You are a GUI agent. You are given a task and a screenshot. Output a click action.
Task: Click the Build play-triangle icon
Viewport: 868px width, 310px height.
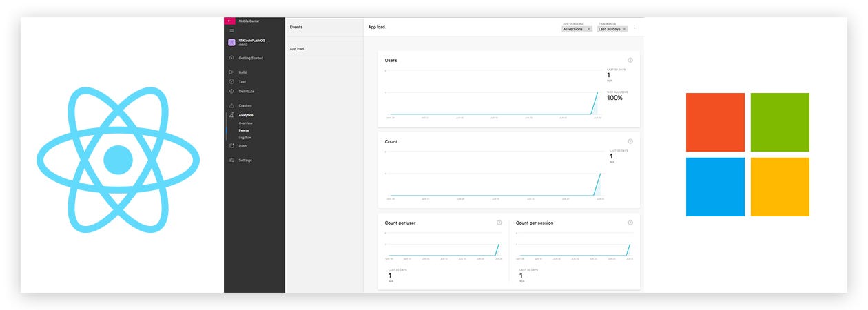point(231,72)
